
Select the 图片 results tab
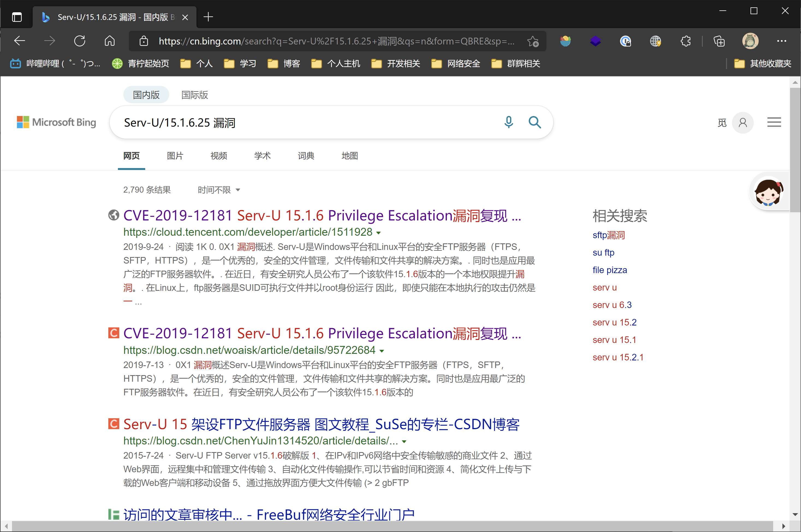pos(175,156)
